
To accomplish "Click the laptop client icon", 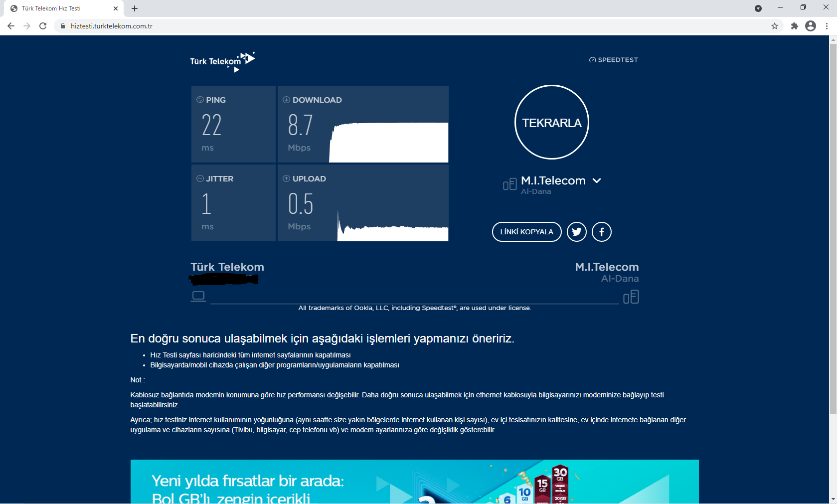I will tap(198, 296).
